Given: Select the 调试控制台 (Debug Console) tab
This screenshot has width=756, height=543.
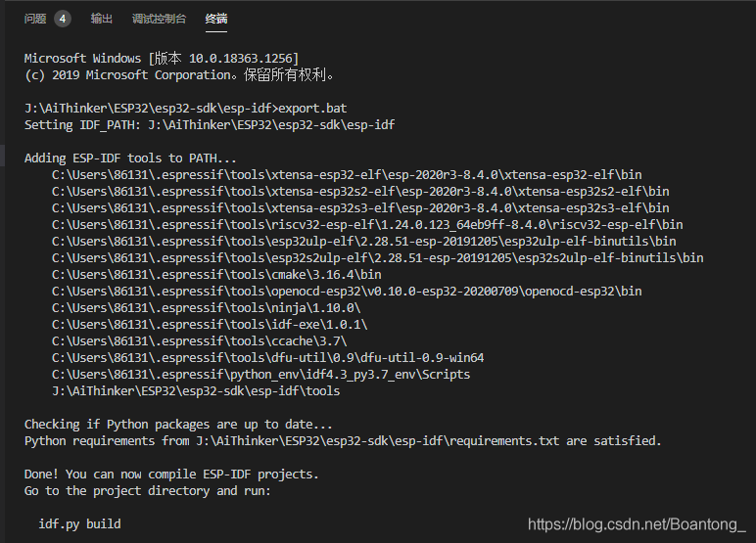Looking at the screenshot, I should point(159,19).
